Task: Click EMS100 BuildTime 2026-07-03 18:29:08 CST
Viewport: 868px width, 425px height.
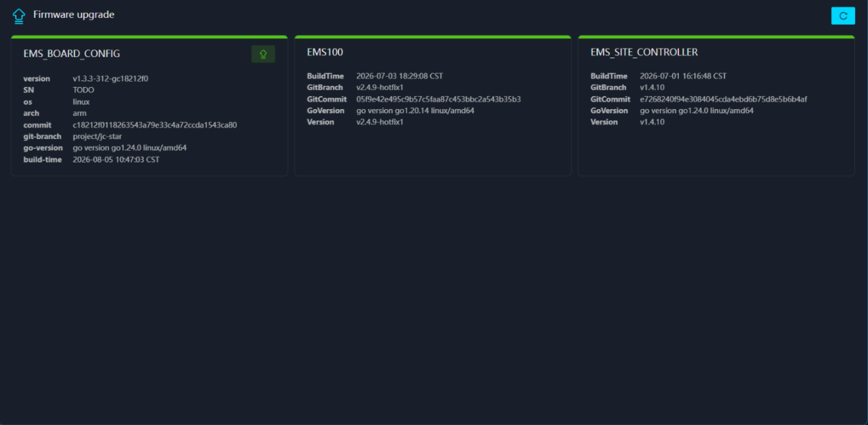Action: (x=399, y=76)
